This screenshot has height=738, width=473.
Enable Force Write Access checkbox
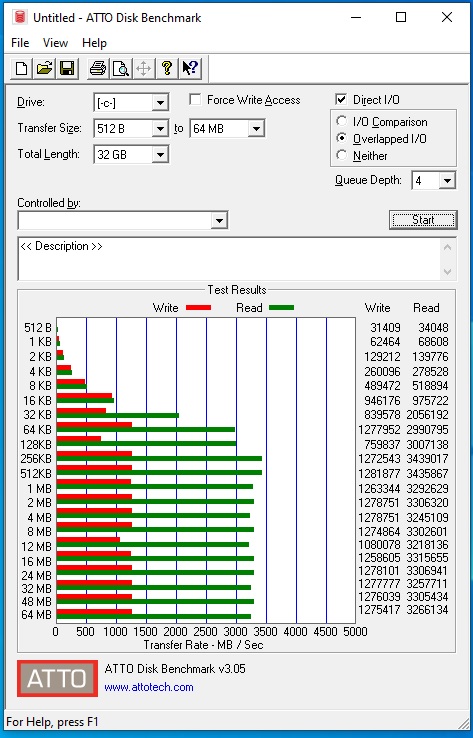[x=195, y=100]
